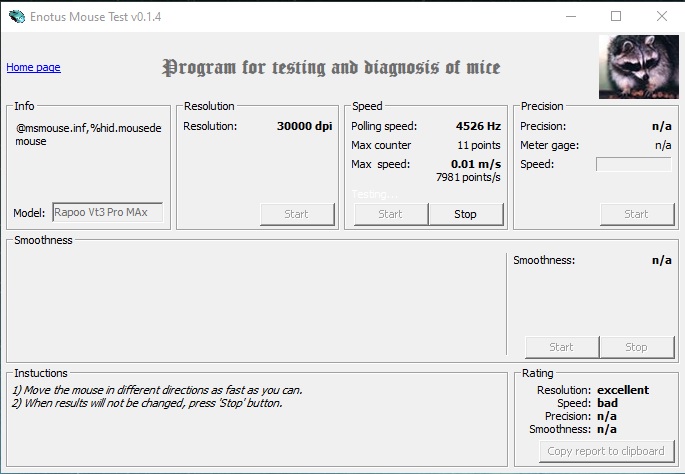The image size is (685, 474).
Task: Click the Precision n/a value in Precision panel
Action: 661,126
